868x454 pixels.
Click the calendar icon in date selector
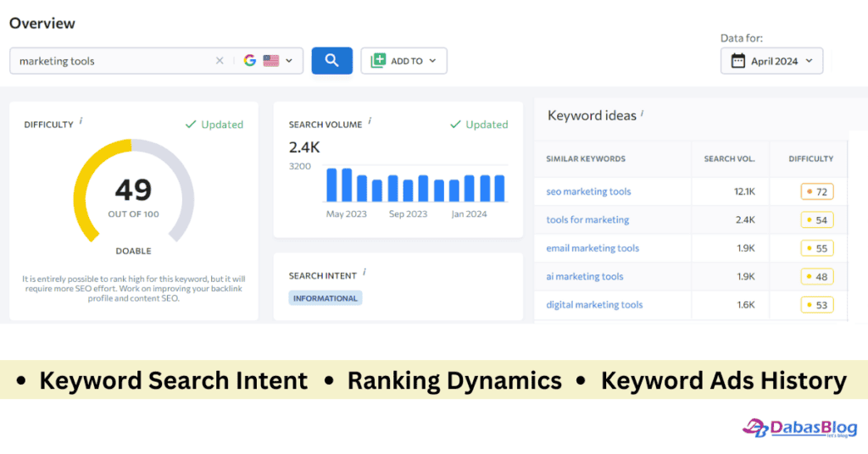pyautogui.click(x=738, y=61)
